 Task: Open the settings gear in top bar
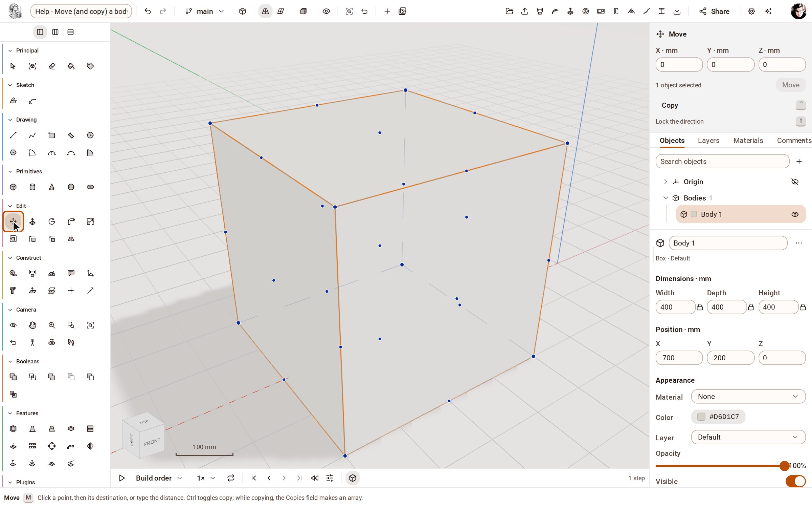click(751, 11)
